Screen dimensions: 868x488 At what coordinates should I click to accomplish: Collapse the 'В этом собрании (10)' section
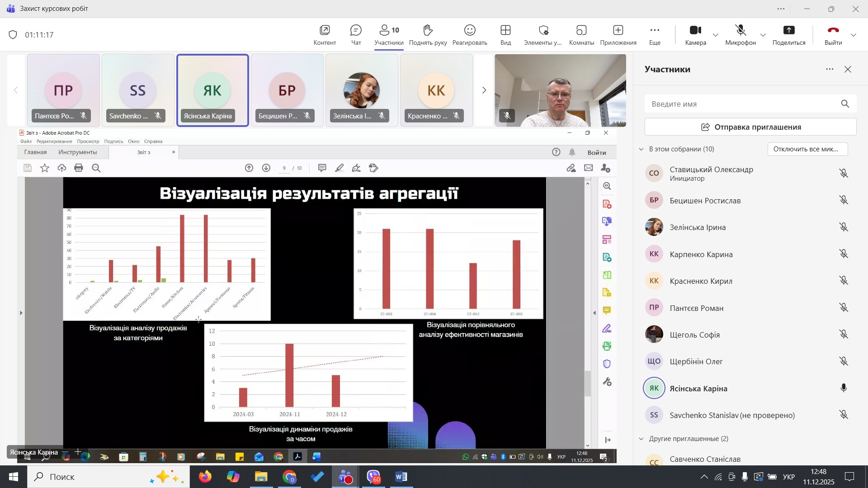641,149
